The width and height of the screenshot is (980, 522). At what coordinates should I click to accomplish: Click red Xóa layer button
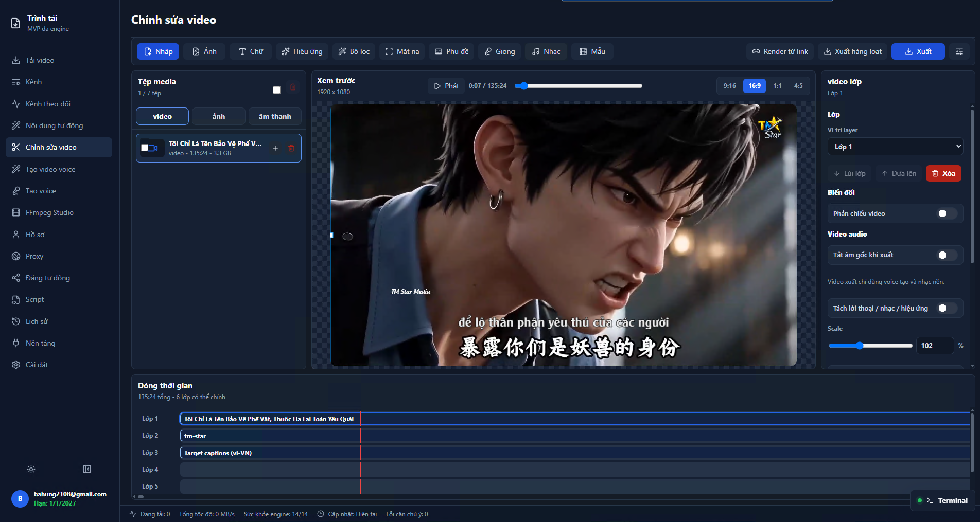click(943, 173)
